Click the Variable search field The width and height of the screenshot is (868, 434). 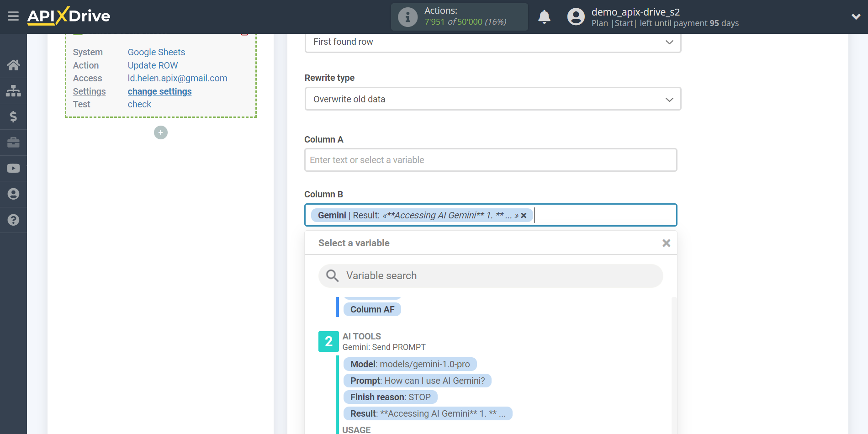491,275
